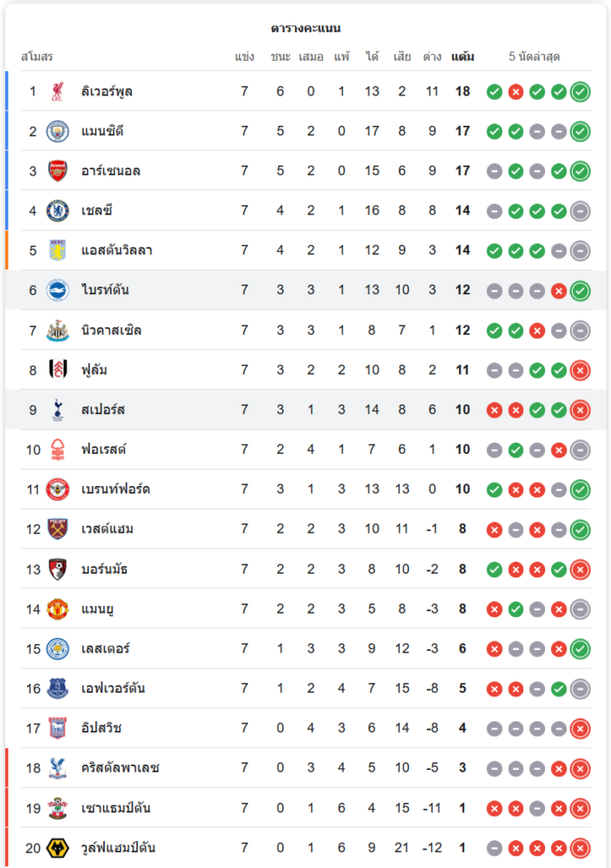Click the 5 นัดล่าสุด column header
The height and width of the screenshot is (868, 611).
(x=534, y=57)
